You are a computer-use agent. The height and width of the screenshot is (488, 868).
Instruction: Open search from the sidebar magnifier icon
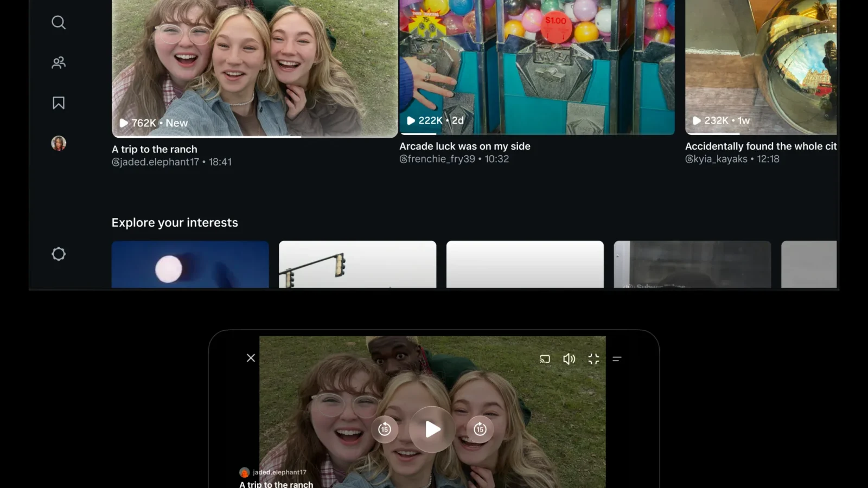(x=59, y=22)
